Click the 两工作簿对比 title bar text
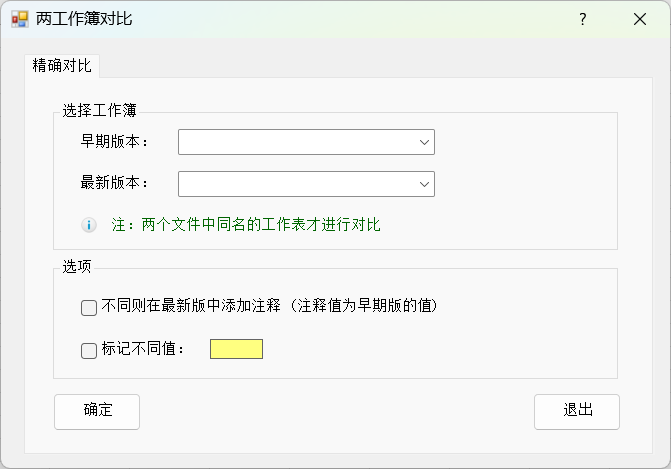 [x=84, y=19]
